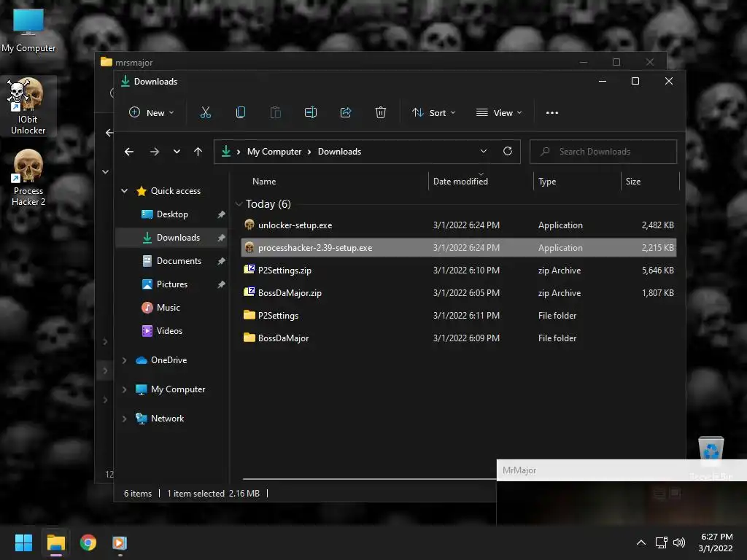Select the Recycle Bin desktop icon
The image size is (747, 560).
click(x=711, y=457)
